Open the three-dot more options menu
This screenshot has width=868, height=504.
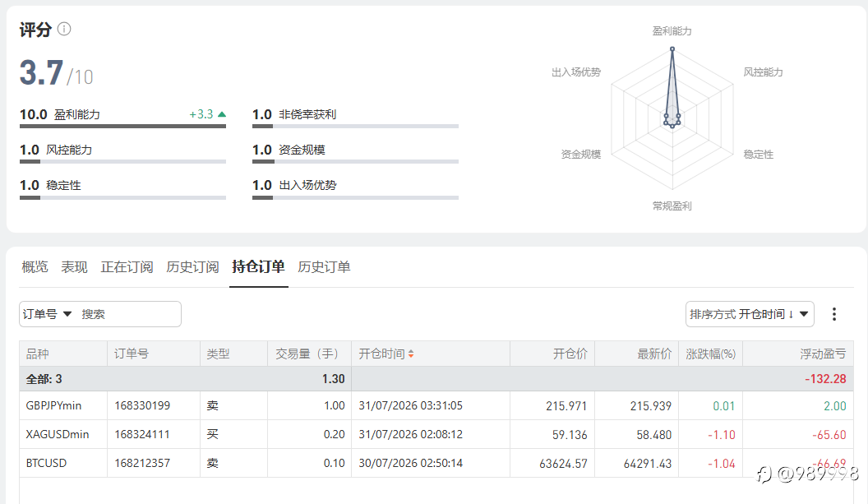pos(833,314)
